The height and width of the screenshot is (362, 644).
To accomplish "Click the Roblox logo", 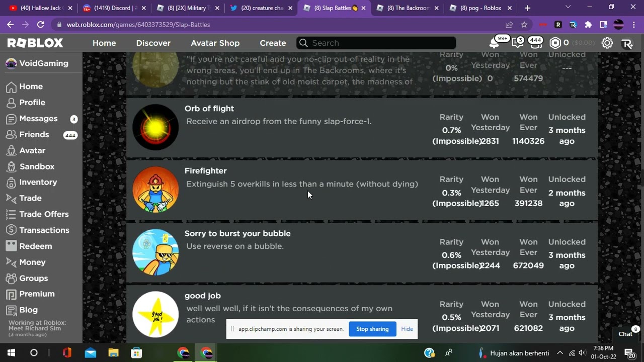I will (35, 43).
